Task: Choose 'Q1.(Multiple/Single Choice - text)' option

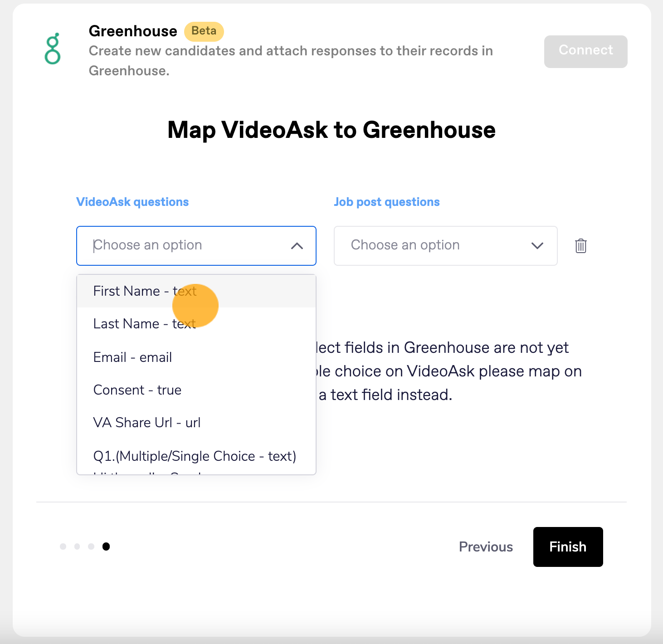Action: point(196,456)
